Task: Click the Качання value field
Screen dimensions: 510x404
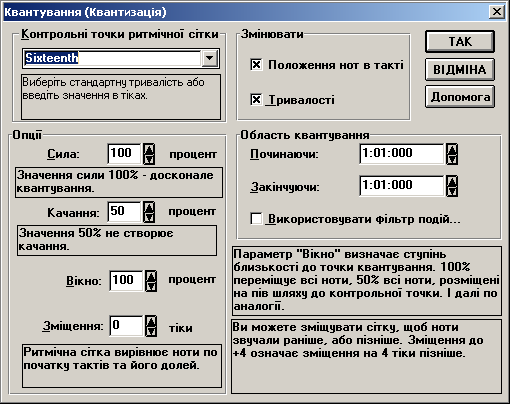Action: [x=125, y=212]
